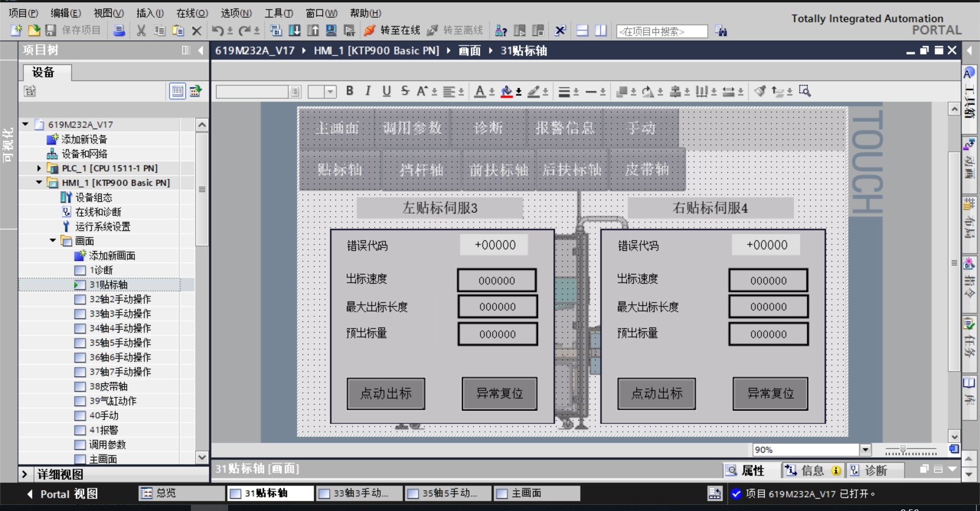
Task: Click the format painter icon
Action: click(x=760, y=91)
